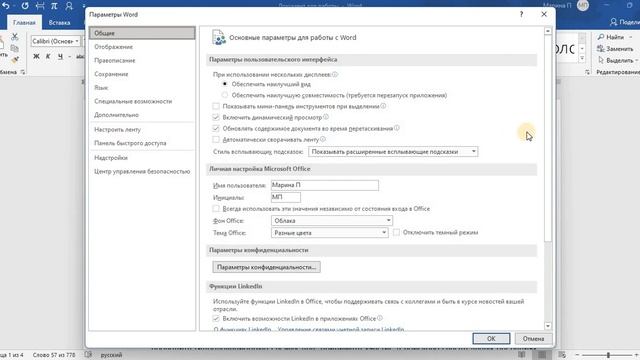Open the Панель быстрого доступа category
Image resolution: width=640 pixels, height=360 pixels.
[142, 143]
